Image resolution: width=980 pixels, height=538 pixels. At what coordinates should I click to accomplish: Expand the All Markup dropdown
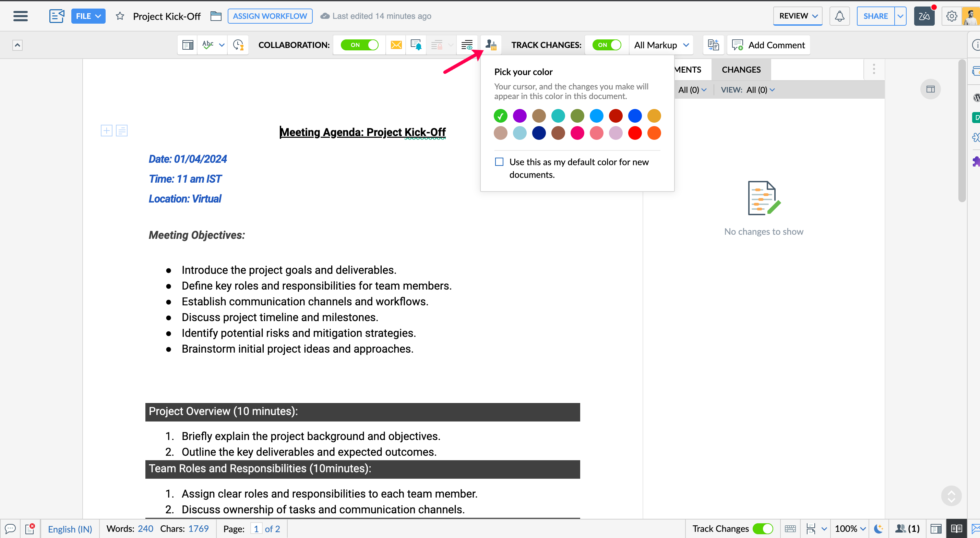pyautogui.click(x=661, y=45)
